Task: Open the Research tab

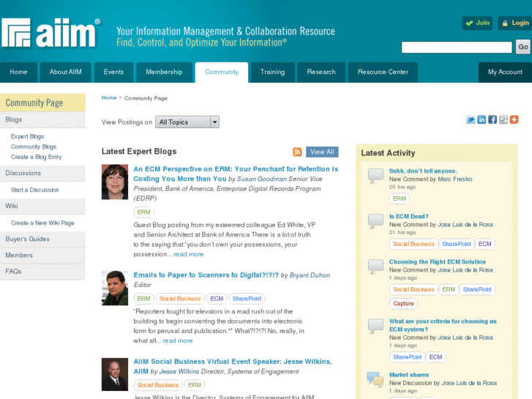Action: [321, 72]
